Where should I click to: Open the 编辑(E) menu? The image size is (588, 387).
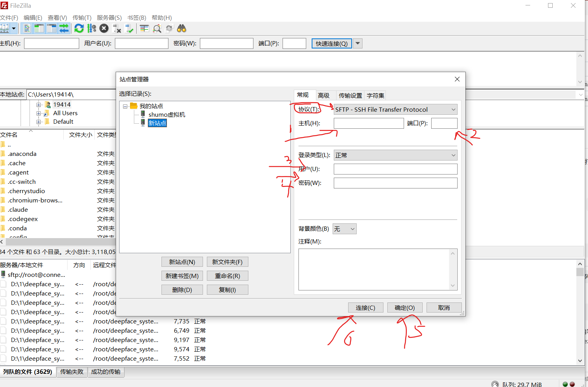click(33, 18)
